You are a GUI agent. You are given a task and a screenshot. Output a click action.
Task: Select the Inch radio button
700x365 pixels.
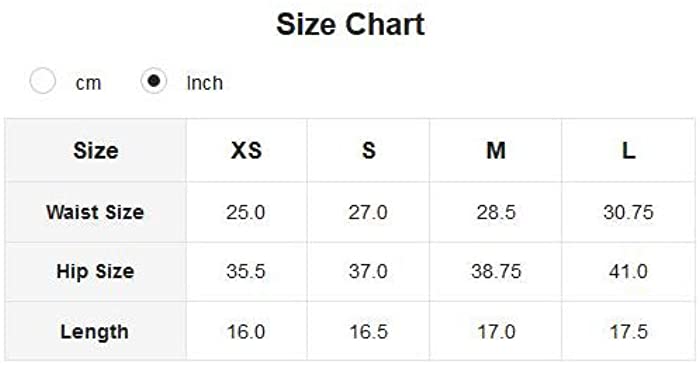(x=154, y=81)
